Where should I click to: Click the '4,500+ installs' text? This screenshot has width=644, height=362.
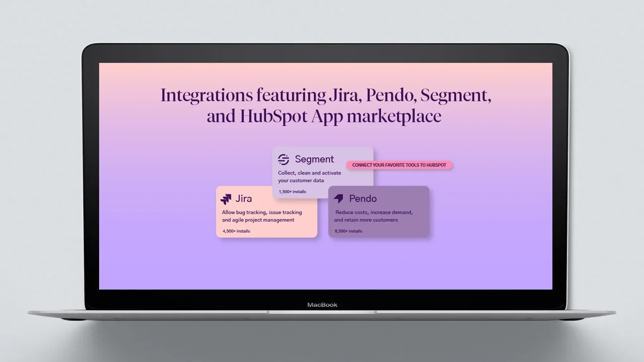coord(236,231)
